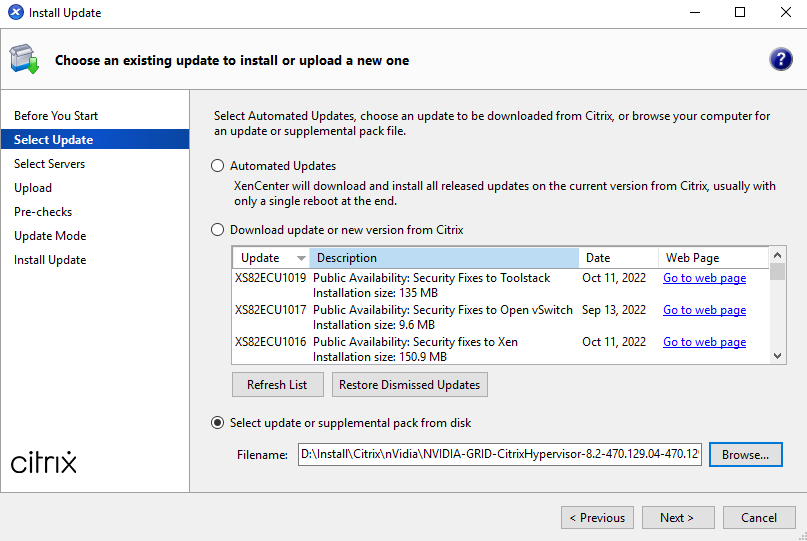This screenshot has width=807, height=541.
Task: Maximize the Install Update window
Action: pyautogui.click(x=740, y=12)
